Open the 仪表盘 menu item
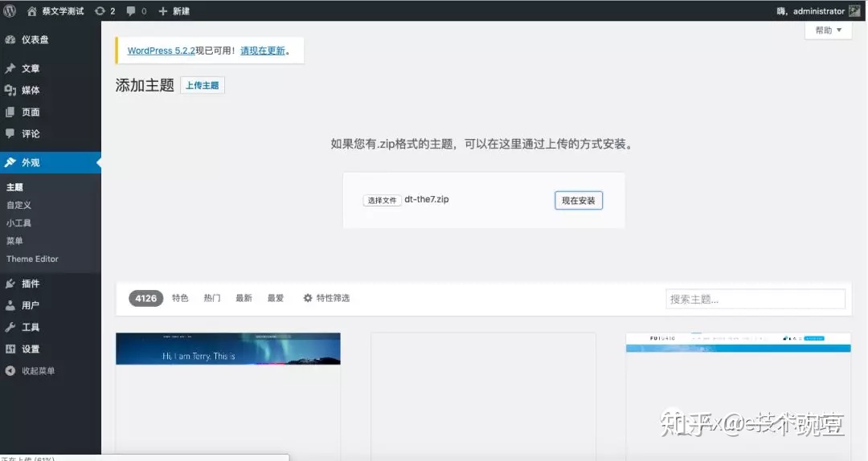 (51, 39)
